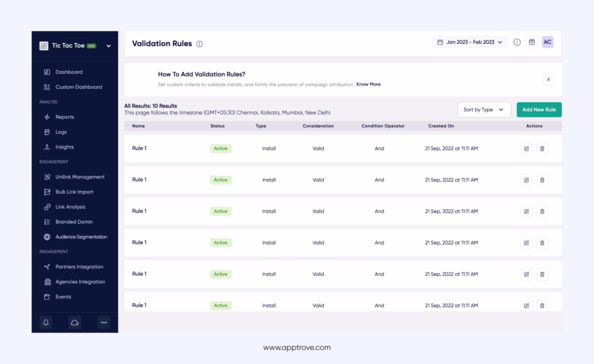The width and height of the screenshot is (594, 364).
Task: Click trash icon in fourth Rule 1 row
Action: [x=542, y=243]
